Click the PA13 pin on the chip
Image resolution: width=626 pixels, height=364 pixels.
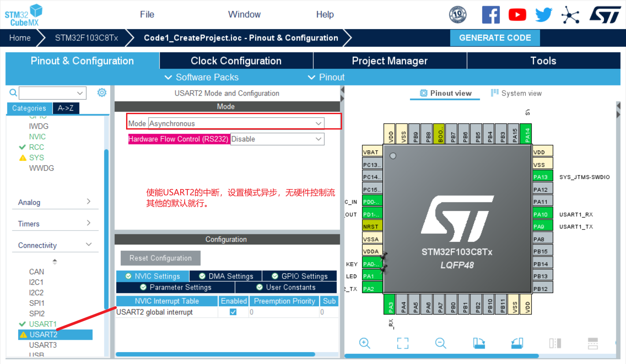tap(542, 177)
